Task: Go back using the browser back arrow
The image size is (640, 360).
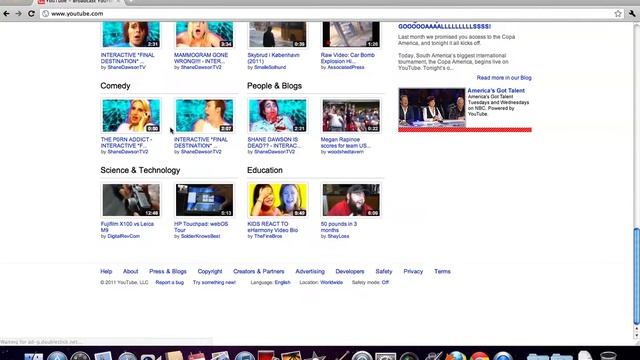Action: [6, 13]
